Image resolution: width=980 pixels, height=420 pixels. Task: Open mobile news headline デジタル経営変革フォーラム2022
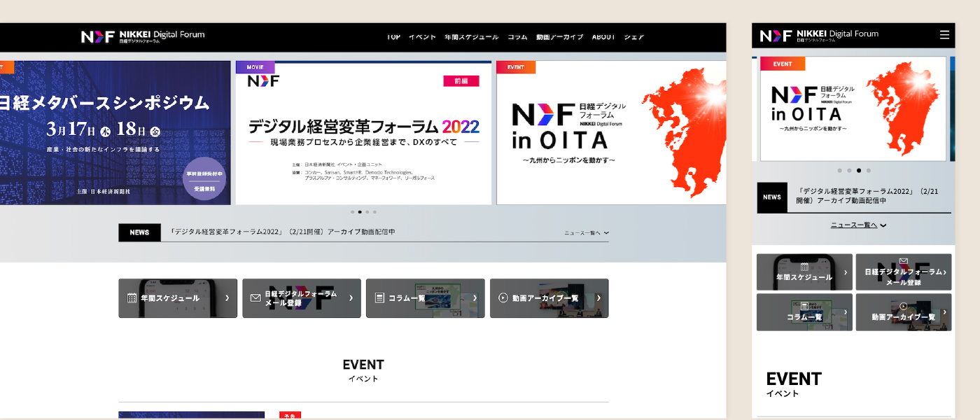[868, 195]
